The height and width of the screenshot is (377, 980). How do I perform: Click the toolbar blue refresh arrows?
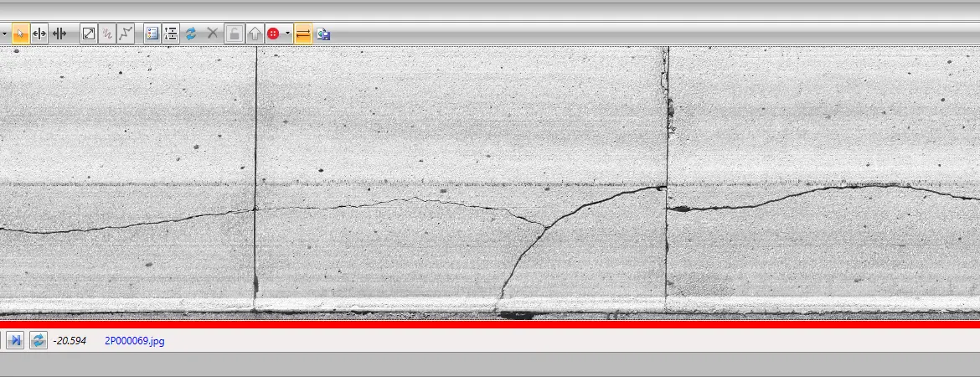(x=191, y=34)
